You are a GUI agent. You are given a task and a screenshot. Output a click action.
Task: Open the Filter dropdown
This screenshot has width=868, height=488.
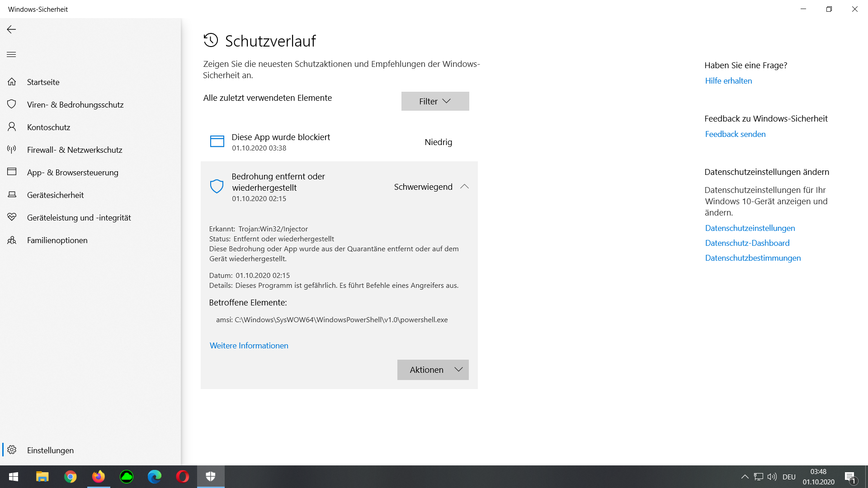point(434,101)
